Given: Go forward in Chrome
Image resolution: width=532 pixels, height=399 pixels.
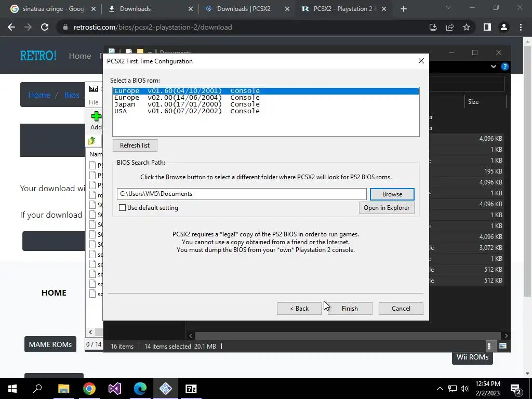Looking at the screenshot, I should (28, 27).
